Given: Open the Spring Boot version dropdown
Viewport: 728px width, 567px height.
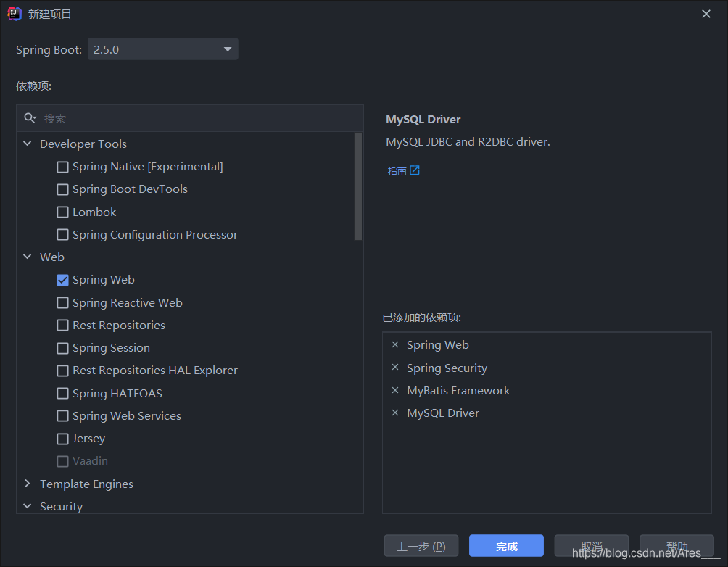Looking at the screenshot, I should click(163, 49).
